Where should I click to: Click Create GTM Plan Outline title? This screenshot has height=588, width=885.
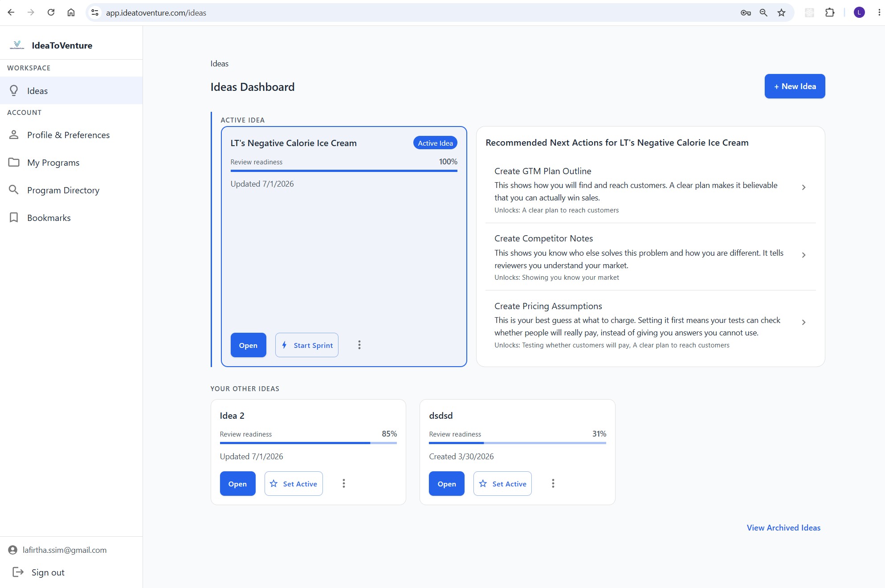542,171
